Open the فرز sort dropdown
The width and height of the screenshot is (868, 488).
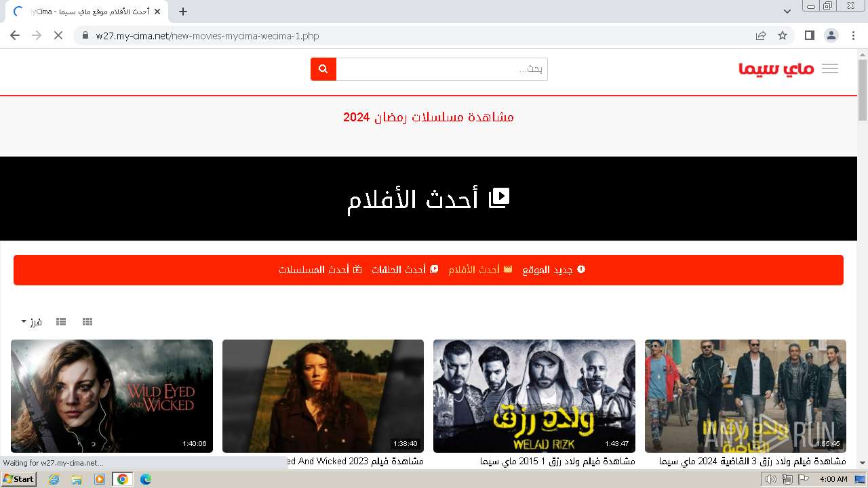pos(31,322)
